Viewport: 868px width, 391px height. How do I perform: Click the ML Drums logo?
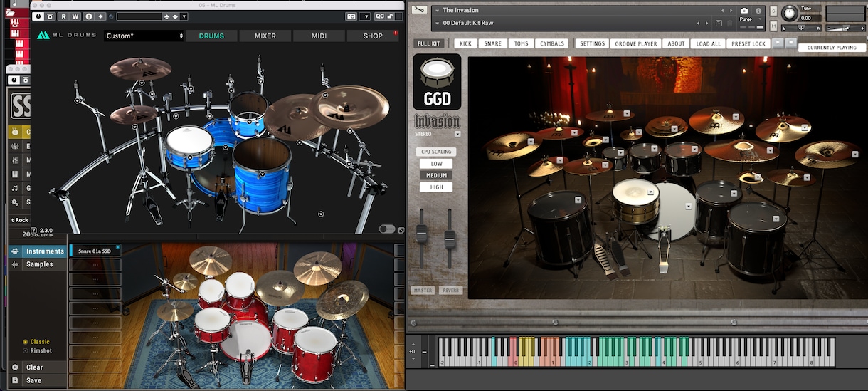point(67,36)
